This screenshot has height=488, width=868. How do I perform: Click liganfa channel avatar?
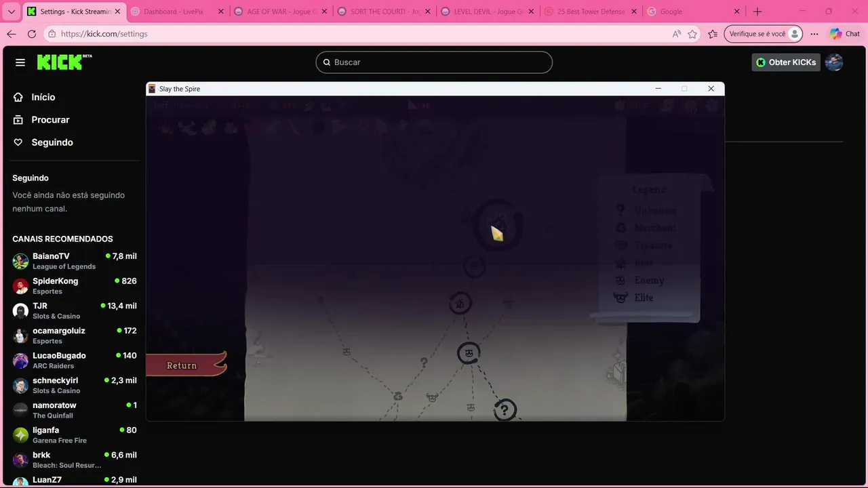click(20, 435)
